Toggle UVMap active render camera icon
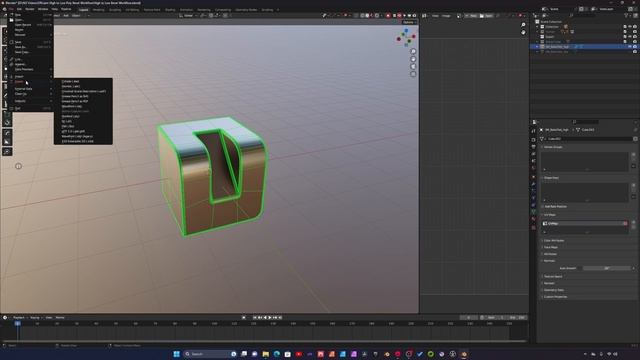This screenshot has width=640, height=360. coord(625,224)
